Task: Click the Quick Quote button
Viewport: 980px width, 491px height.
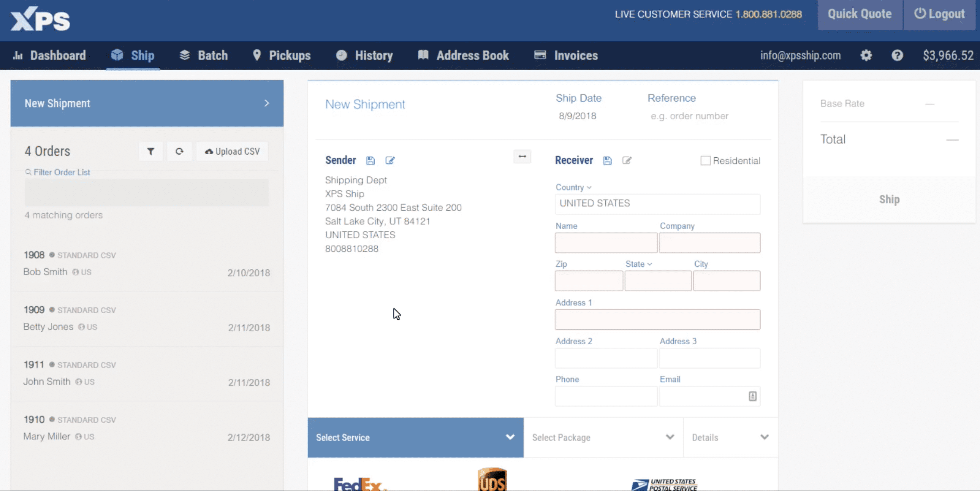Action: (x=860, y=15)
